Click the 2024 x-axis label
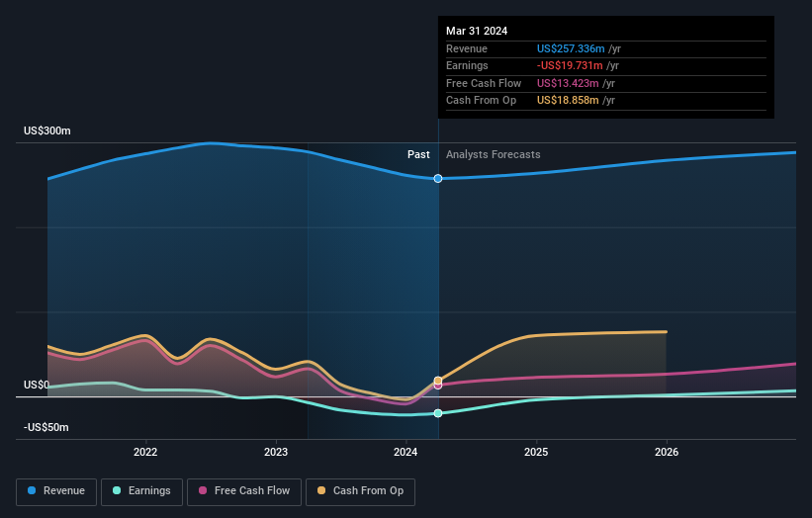 point(406,452)
